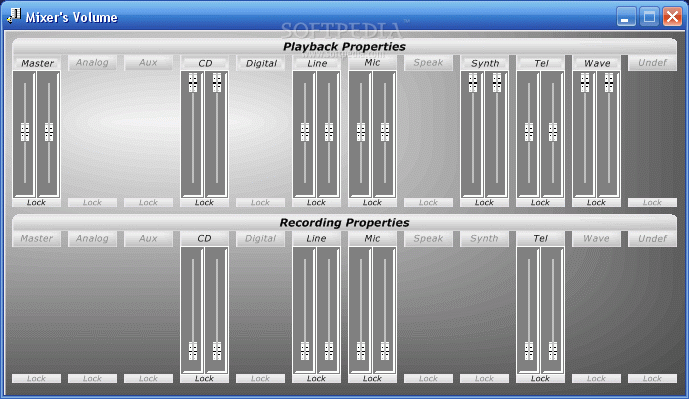This screenshot has height=399, width=689.
Task: Click the Recording Line channel button
Action: (x=316, y=239)
